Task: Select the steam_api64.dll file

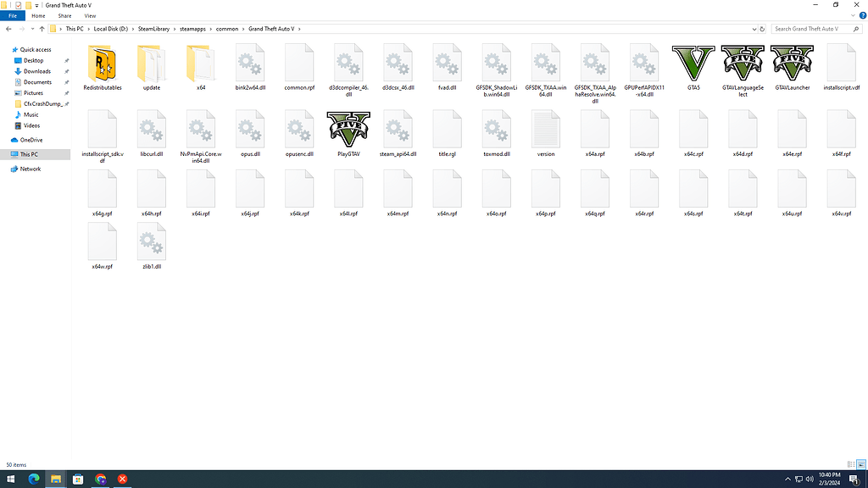Action: pyautogui.click(x=398, y=133)
